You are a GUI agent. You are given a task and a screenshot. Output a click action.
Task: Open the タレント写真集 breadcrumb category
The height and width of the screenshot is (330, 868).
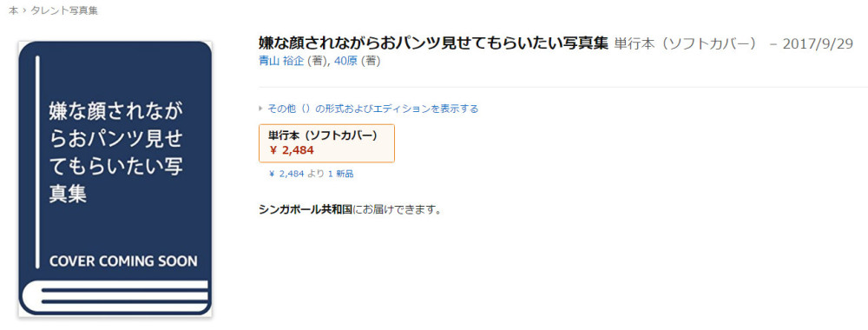[63, 10]
